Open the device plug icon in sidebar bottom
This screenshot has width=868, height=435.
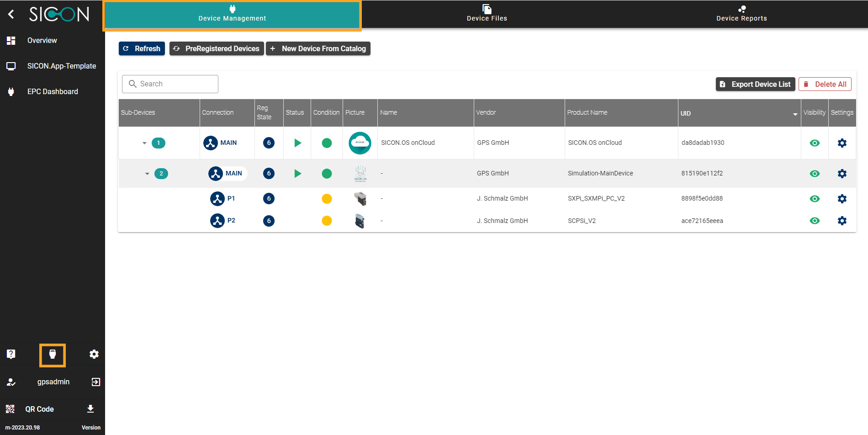[53, 355]
